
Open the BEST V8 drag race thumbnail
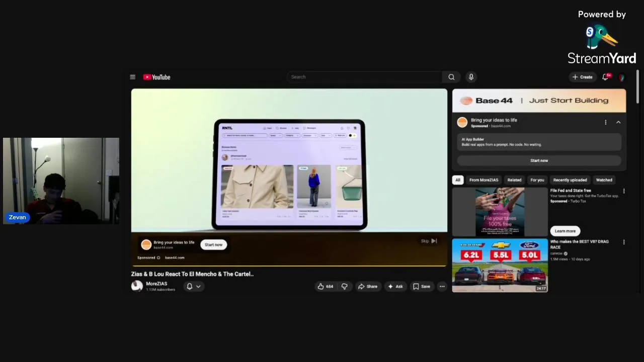(500, 265)
